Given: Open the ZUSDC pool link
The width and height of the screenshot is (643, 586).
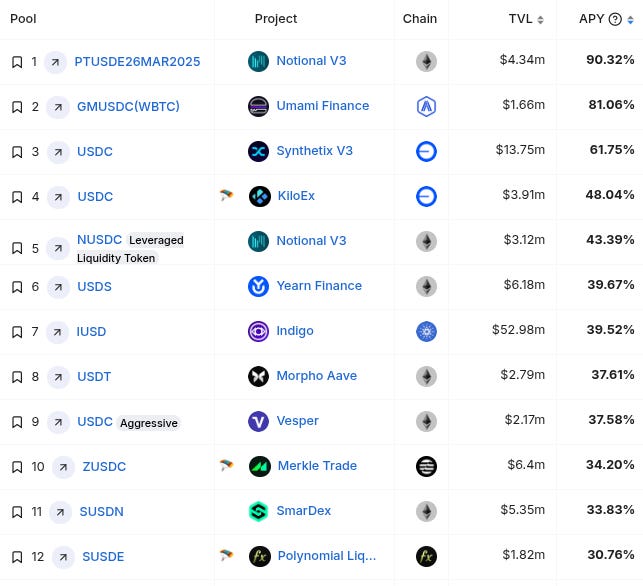Looking at the screenshot, I should 104,467.
